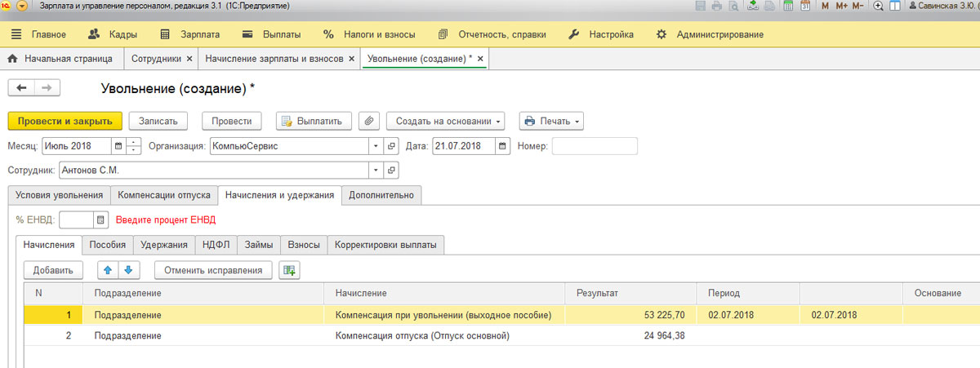
Task: Open the НДФЛ tab
Action: point(218,245)
